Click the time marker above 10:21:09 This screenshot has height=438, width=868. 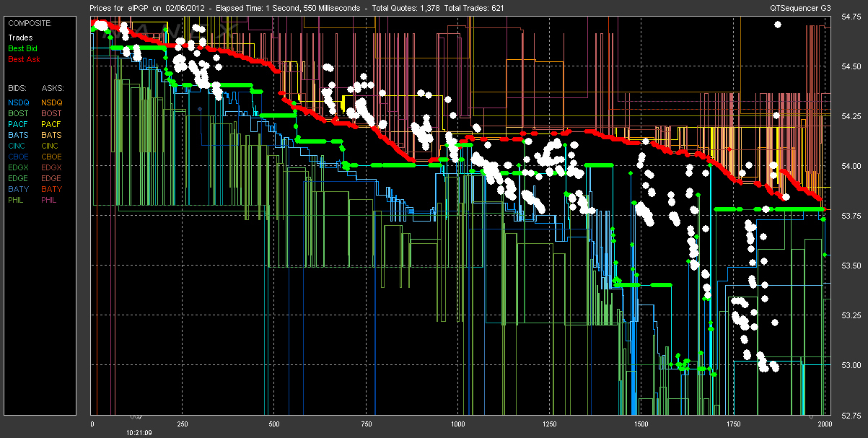137,417
